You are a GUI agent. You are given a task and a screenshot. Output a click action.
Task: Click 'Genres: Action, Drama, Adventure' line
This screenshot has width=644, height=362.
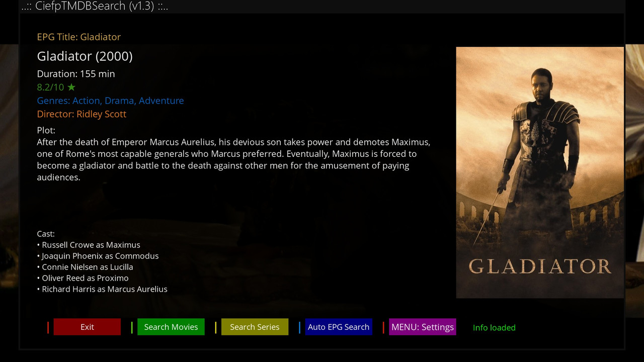[111, 101]
